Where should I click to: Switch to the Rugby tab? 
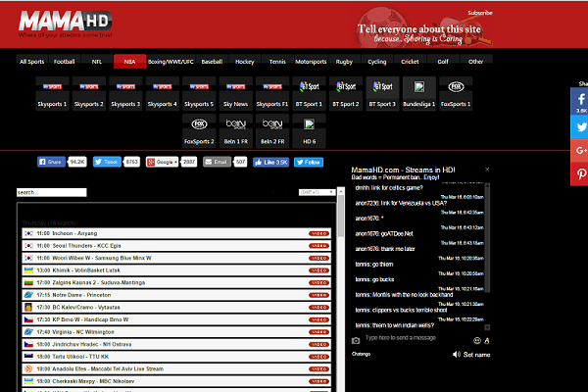point(344,62)
